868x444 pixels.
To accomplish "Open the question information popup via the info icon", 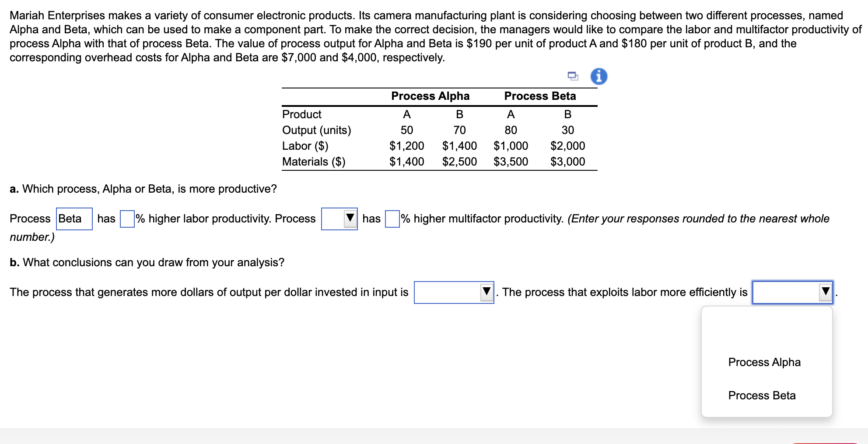I will point(599,76).
